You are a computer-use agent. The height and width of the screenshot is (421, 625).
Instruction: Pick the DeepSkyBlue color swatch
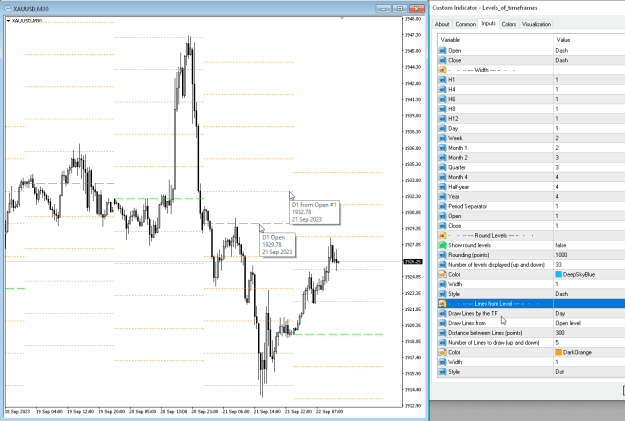(558, 274)
